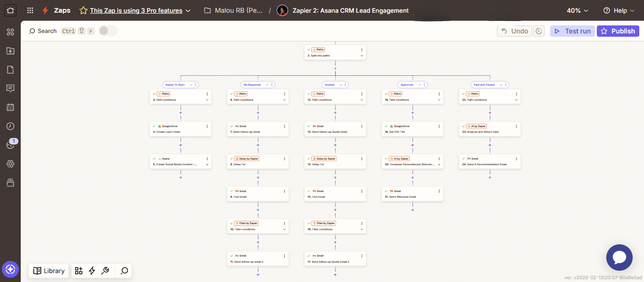The height and width of the screenshot is (282, 644).
Task: Open three-dot menu on step 12 Path conditions
Action: [x=362, y=94]
